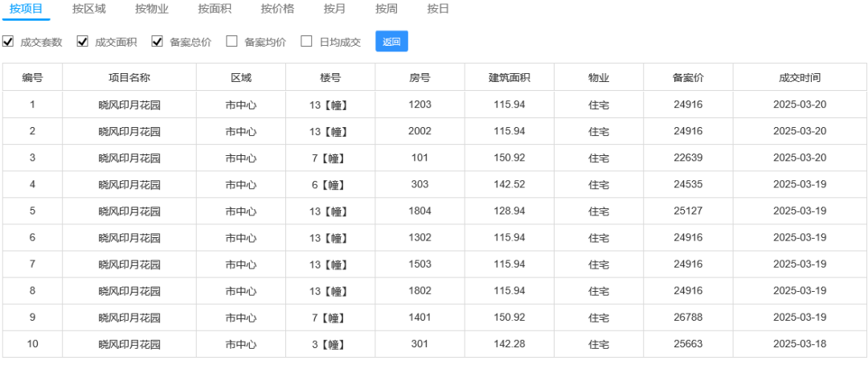Click price 22639 cell
The width and height of the screenshot is (868, 365).
(689, 158)
